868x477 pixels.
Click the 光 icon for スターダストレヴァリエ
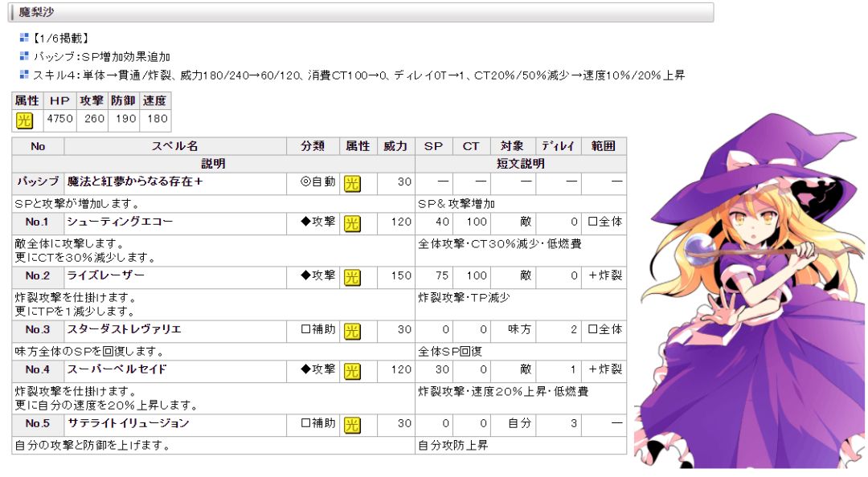(x=352, y=331)
